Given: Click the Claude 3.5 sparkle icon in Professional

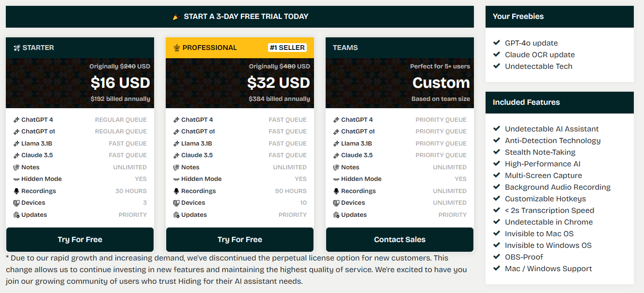Looking at the screenshot, I should click(x=176, y=155).
